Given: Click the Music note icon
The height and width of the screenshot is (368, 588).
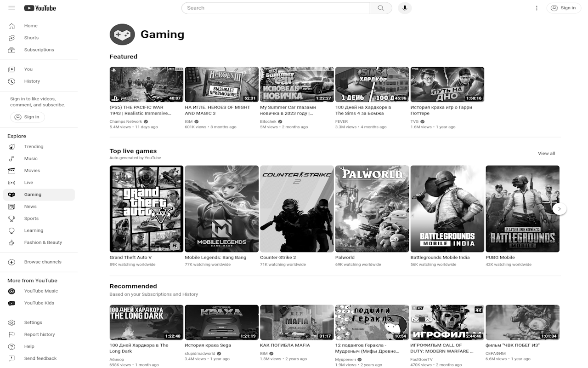Looking at the screenshot, I should click(12, 159).
